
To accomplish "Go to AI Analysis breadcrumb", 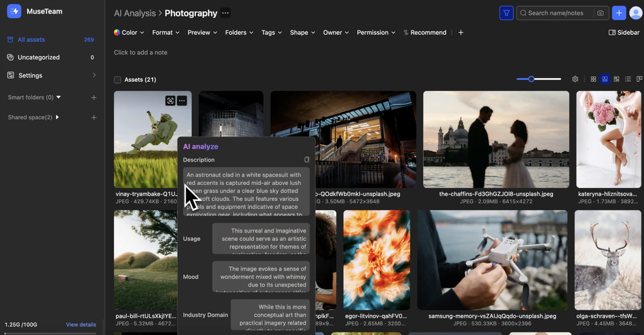I will pyautogui.click(x=135, y=13).
